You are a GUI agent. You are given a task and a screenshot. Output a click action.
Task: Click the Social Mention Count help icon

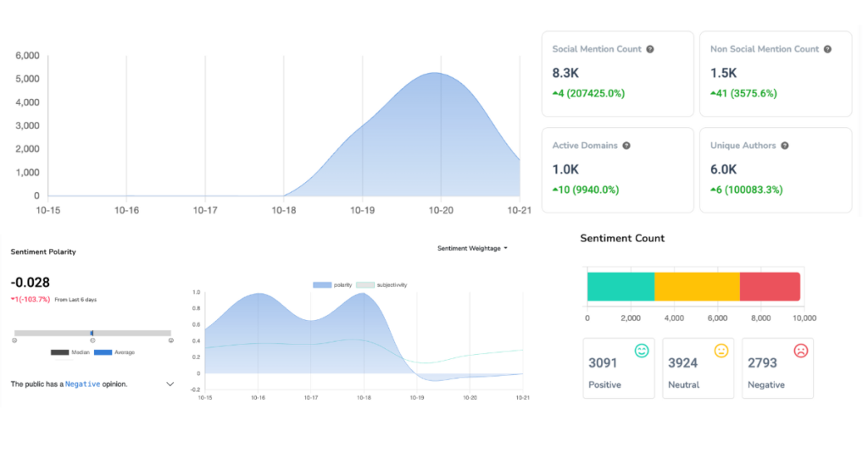coord(650,49)
